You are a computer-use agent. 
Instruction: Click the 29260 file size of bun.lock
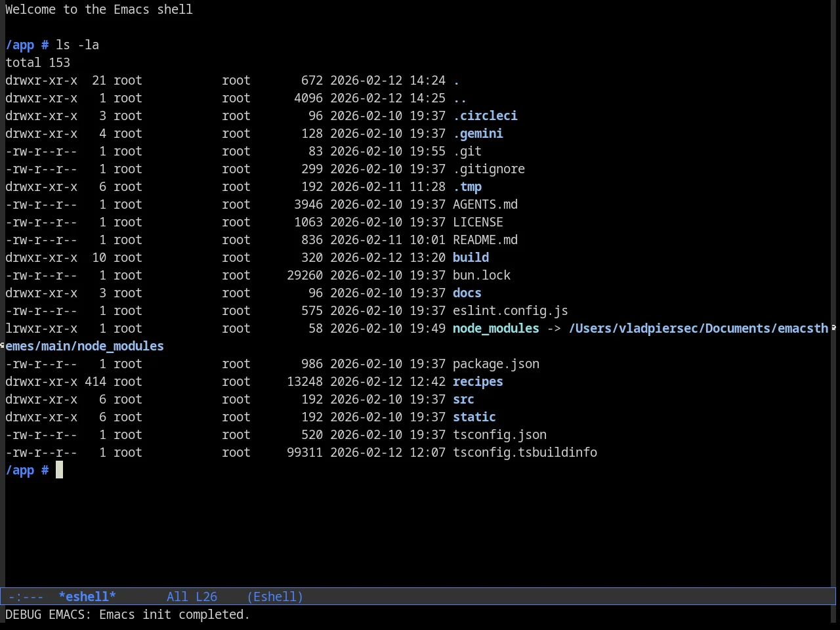304,275
